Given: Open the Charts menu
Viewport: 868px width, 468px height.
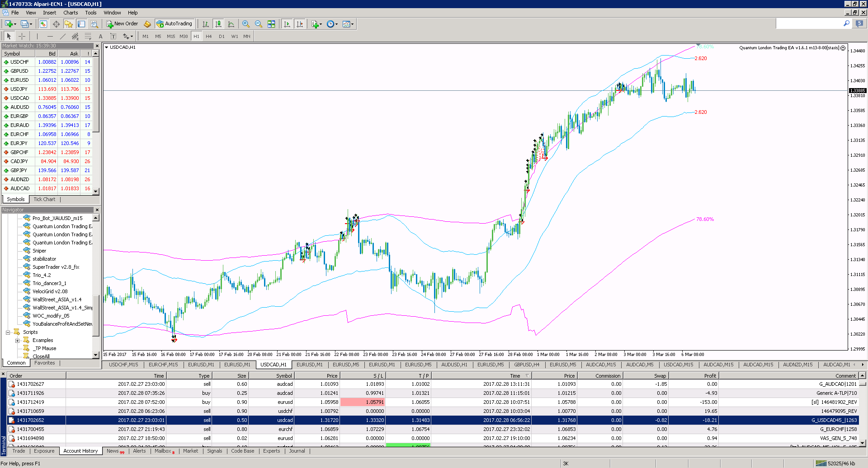Looking at the screenshot, I should [71, 13].
